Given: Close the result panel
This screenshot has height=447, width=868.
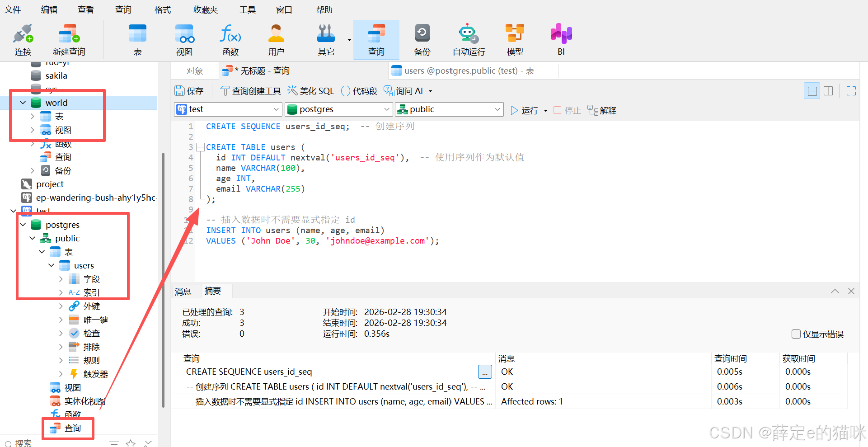Looking at the screenshot, I should point(851,291).
